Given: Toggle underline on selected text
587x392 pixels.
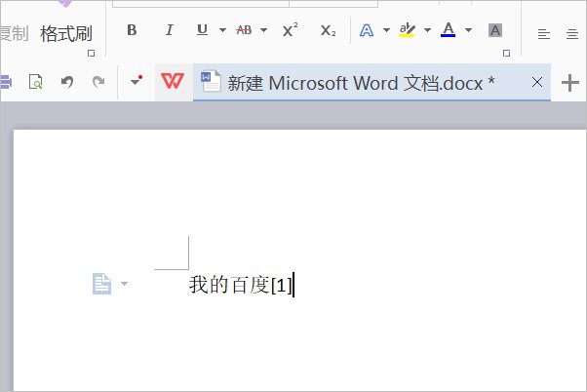Looking at the screenshot, I should pyautogui.click(x=202, y=30).
